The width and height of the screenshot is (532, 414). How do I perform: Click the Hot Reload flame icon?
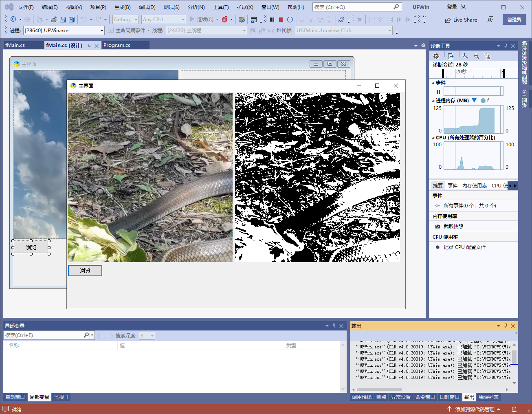tap(224, 19)
